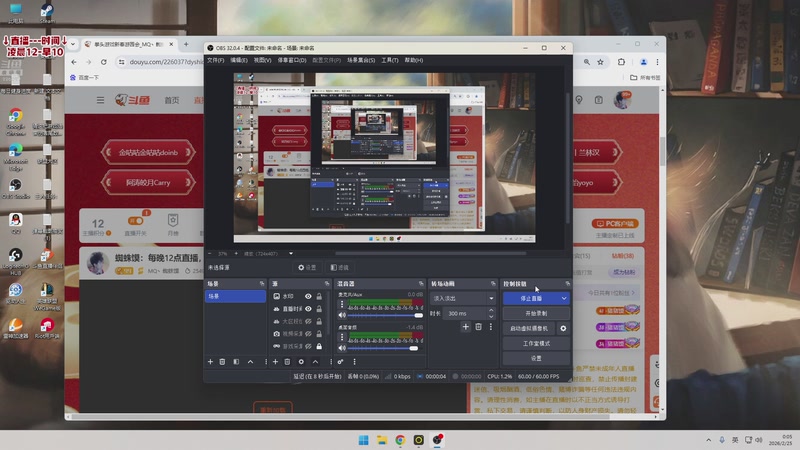Move the scene up with the 场景 panel arrow
800x450 pixels.
tap(251, 362)
